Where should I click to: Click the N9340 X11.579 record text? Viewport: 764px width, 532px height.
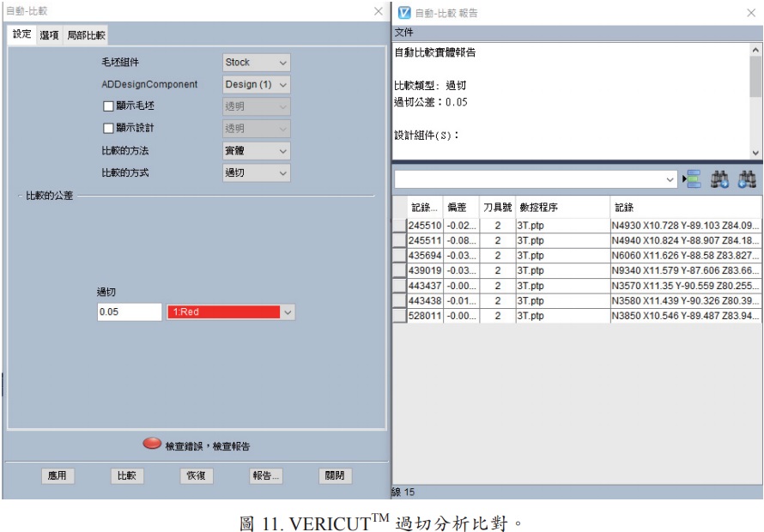(685, 271)
